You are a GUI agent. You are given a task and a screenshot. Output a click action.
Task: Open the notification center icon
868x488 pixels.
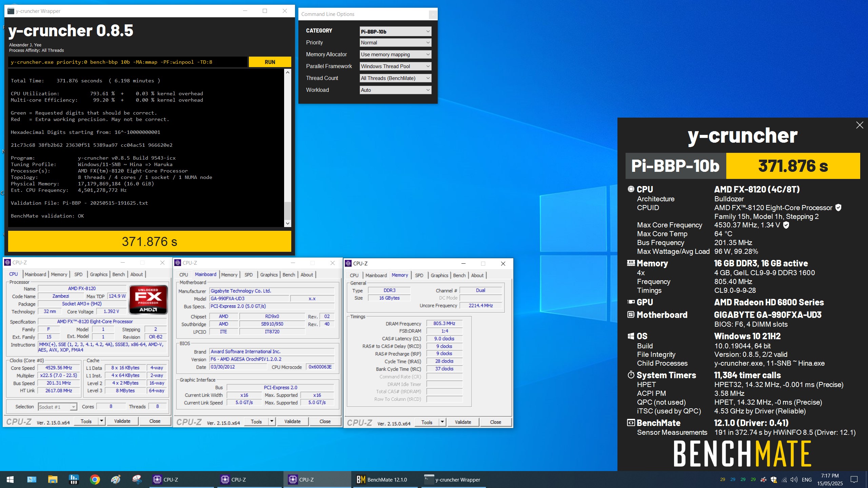854,480
